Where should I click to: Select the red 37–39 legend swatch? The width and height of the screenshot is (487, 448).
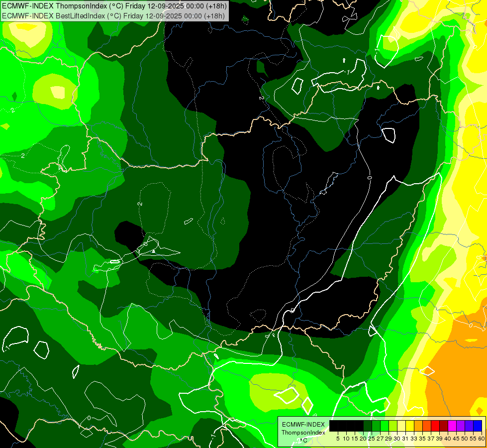(x=435, y=426)
